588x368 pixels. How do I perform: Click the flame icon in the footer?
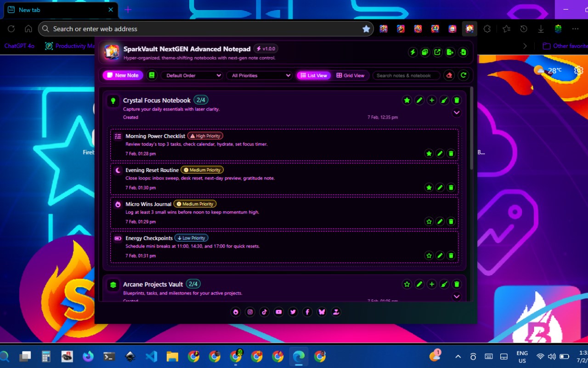pos(236,312)
